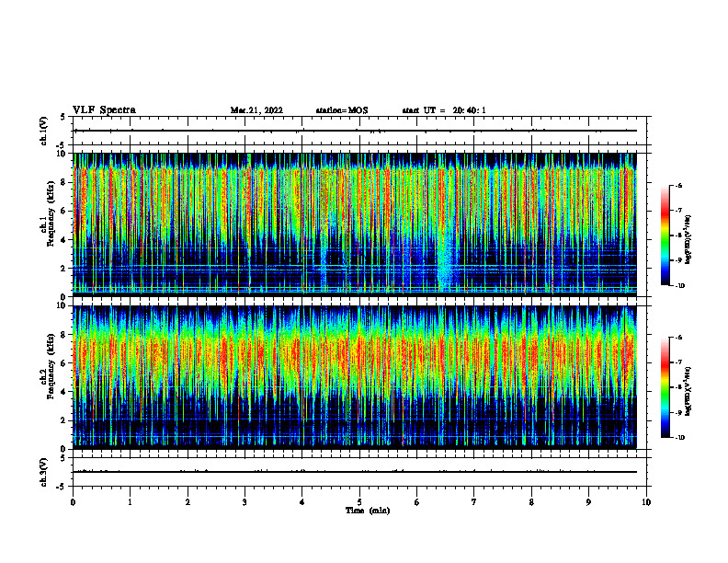This screenshot has height=563, width=728.
Task: Click the ch.1 colorbar log(PSD) unit label
Action: coord(688,240)
